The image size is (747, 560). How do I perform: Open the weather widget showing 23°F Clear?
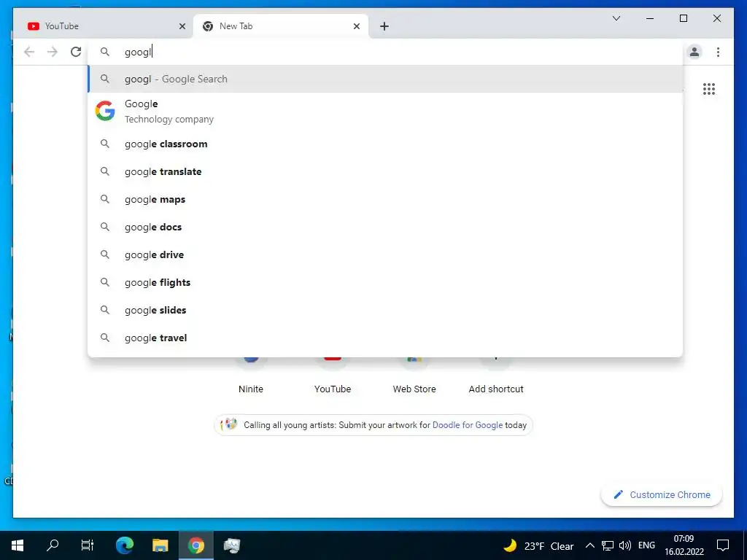point(538,545)
